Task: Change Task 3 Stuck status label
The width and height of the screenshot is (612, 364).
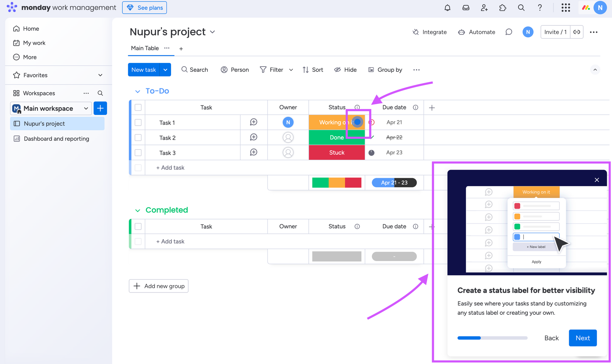Action: click(337, 153)
